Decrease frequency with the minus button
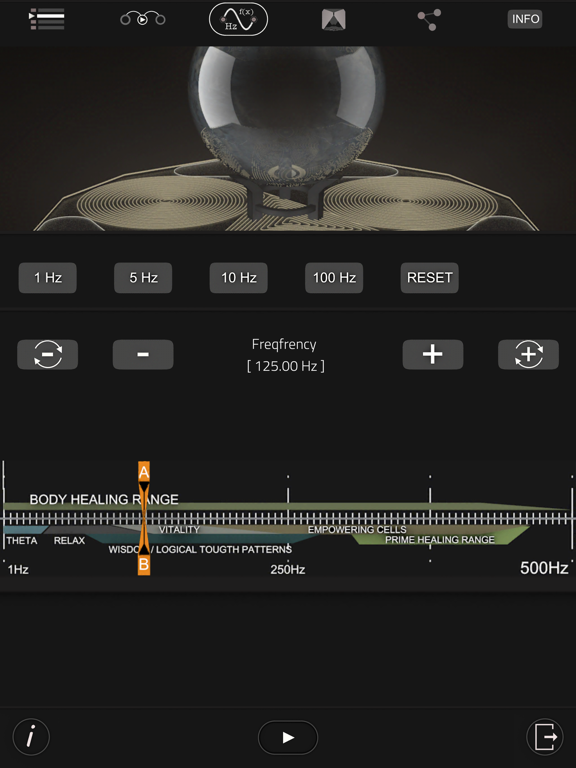576x768 pixels. tap(143, 354)
